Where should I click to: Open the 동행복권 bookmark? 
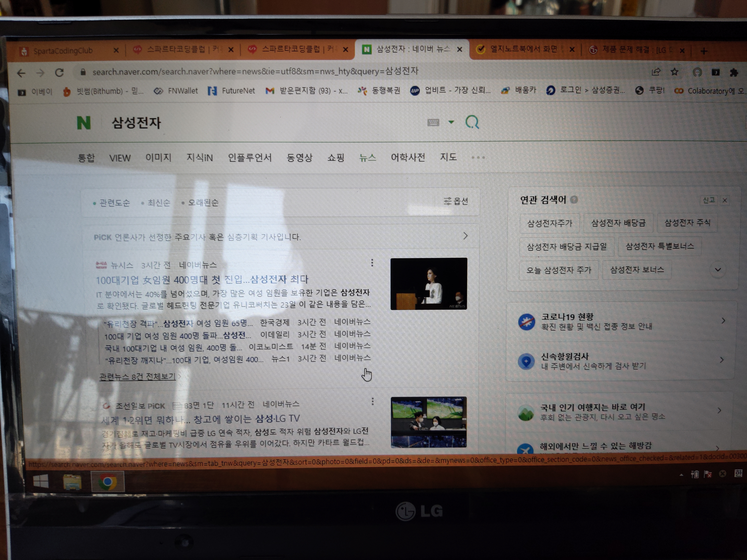tap(379, 90)
